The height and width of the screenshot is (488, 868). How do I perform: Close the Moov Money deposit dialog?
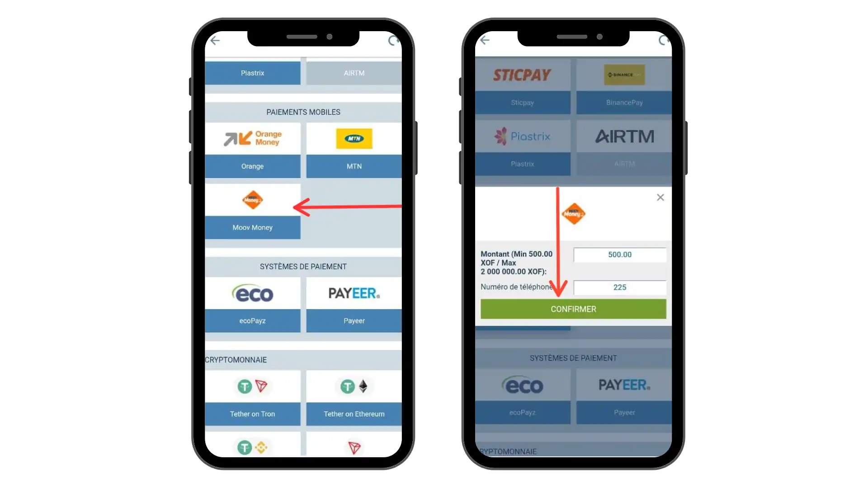pos(660,197)
